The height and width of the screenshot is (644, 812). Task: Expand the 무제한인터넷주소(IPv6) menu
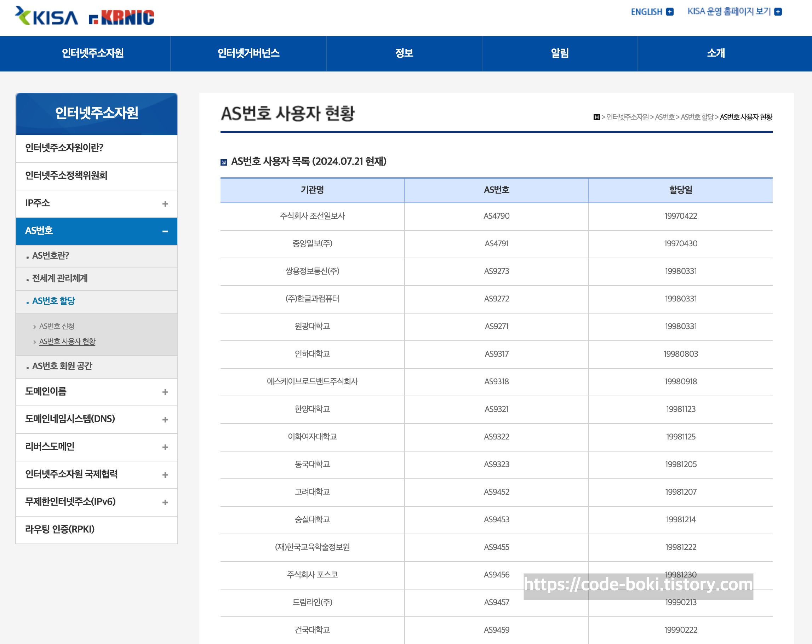click(x=165, y=502)
